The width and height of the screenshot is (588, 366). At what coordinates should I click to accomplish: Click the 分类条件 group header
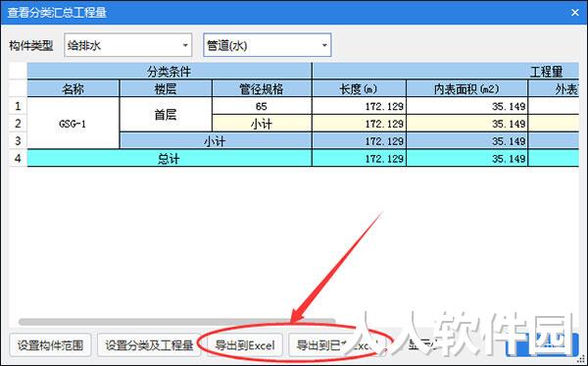pyautogui.click(x=170, y=71)
